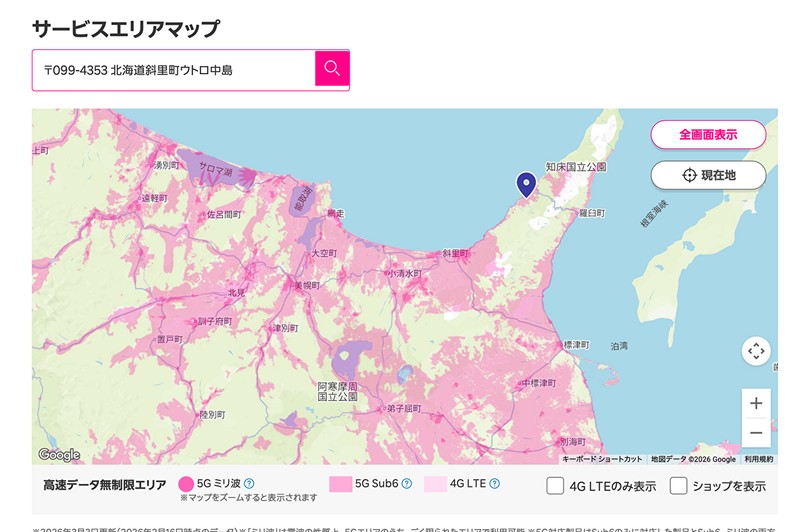Click 標津町 label on map
The width and height of the screenshot is (812, 532).
pyautogui.click(x=577, y=345)
